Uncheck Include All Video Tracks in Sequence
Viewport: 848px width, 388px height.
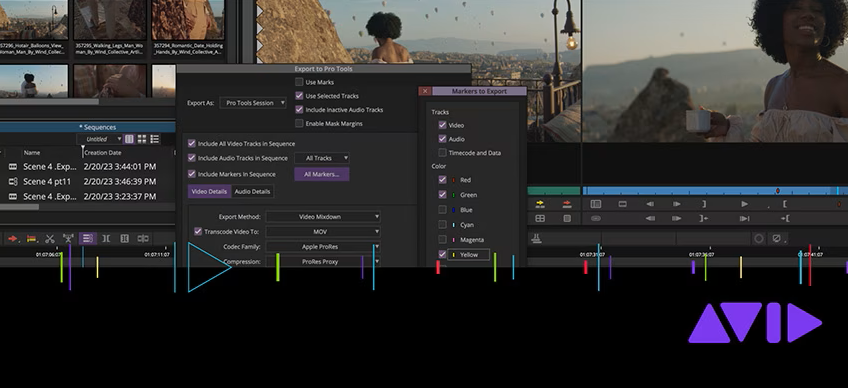[x=191, y=143]
